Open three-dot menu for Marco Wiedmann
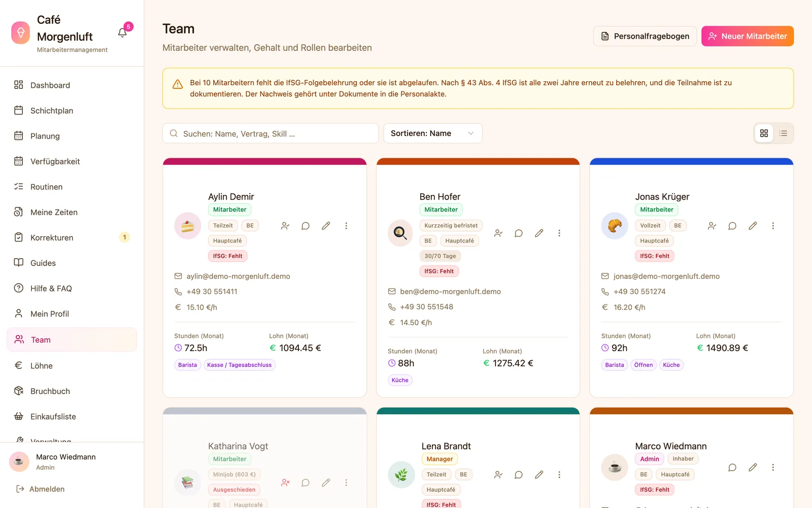The height and width of the screenshot is (508, 812). coord(773,467)
